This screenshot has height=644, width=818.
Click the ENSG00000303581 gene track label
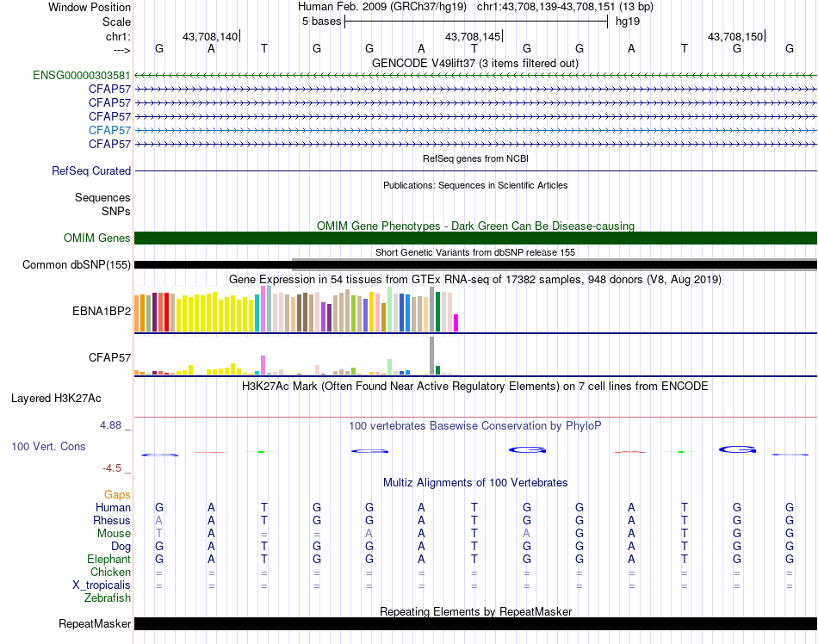click(82, 75)
